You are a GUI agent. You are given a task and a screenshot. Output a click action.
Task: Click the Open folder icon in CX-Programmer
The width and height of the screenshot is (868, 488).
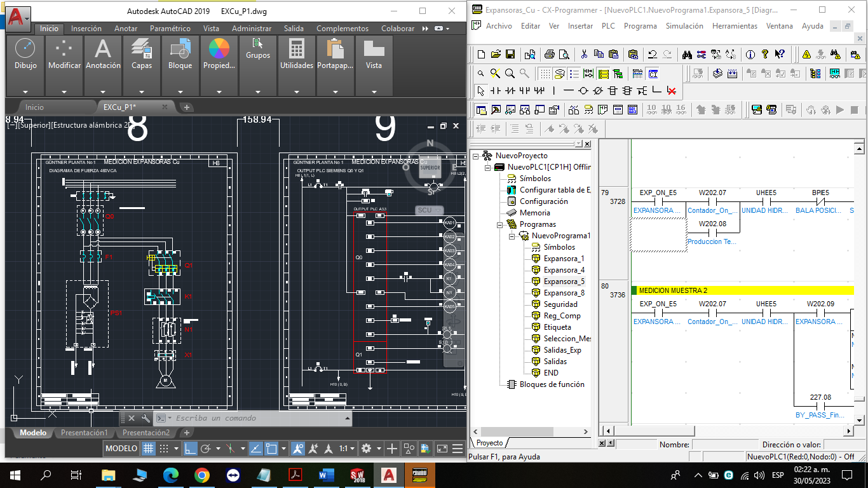(495, 55)
